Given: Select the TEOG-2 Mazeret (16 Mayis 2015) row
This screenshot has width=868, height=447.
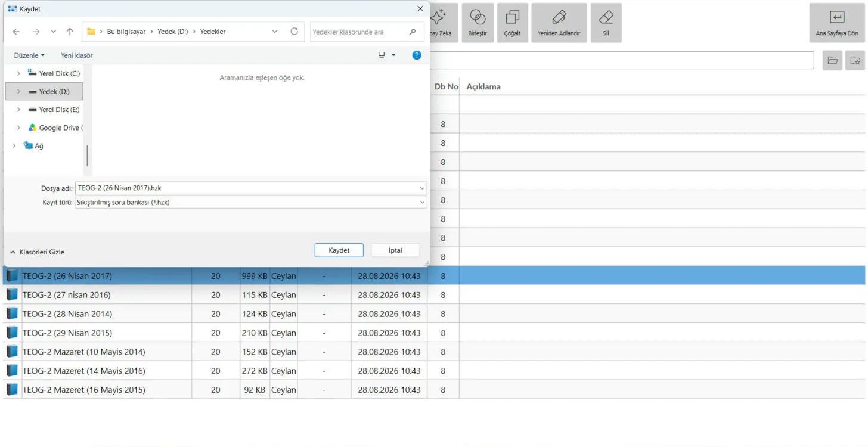Looking at the screenshot, I should (x=434, y=390).
